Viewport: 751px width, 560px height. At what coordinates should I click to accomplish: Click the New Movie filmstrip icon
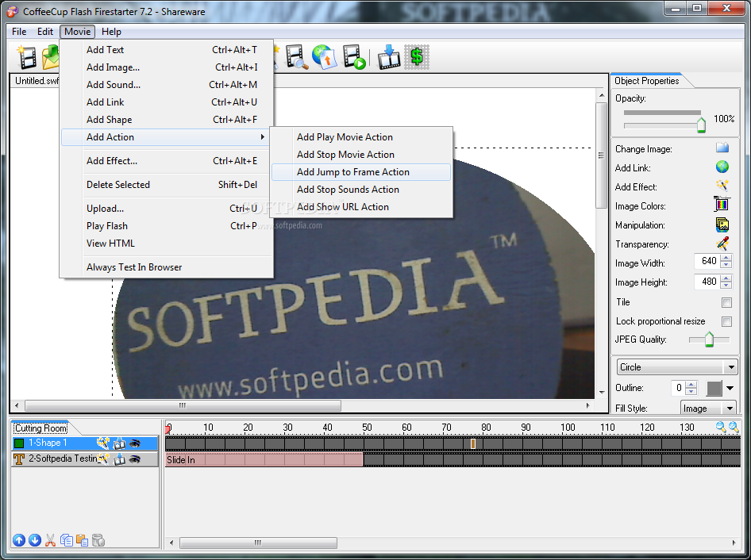pyautogui.click(x=26, y=57)
